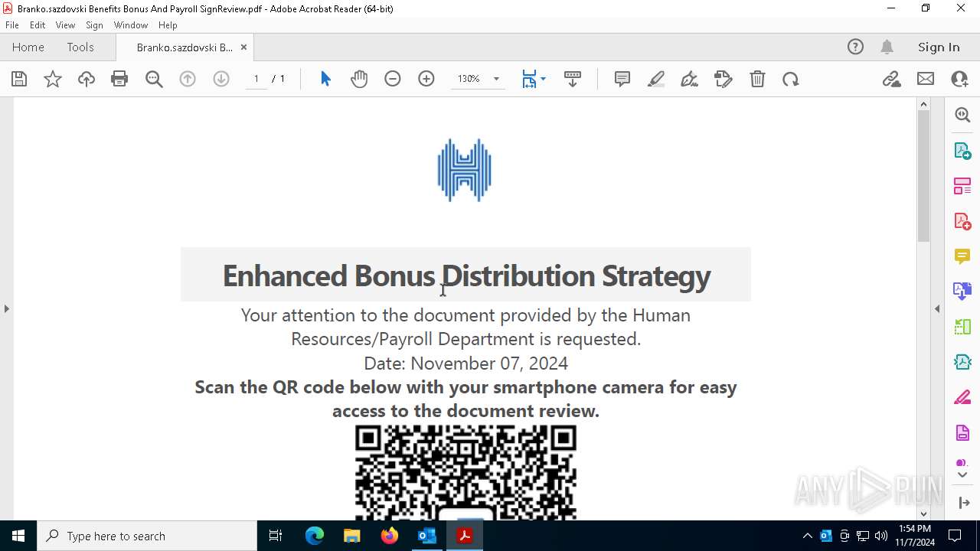Add a sticky note comment

tap(622, 79)
